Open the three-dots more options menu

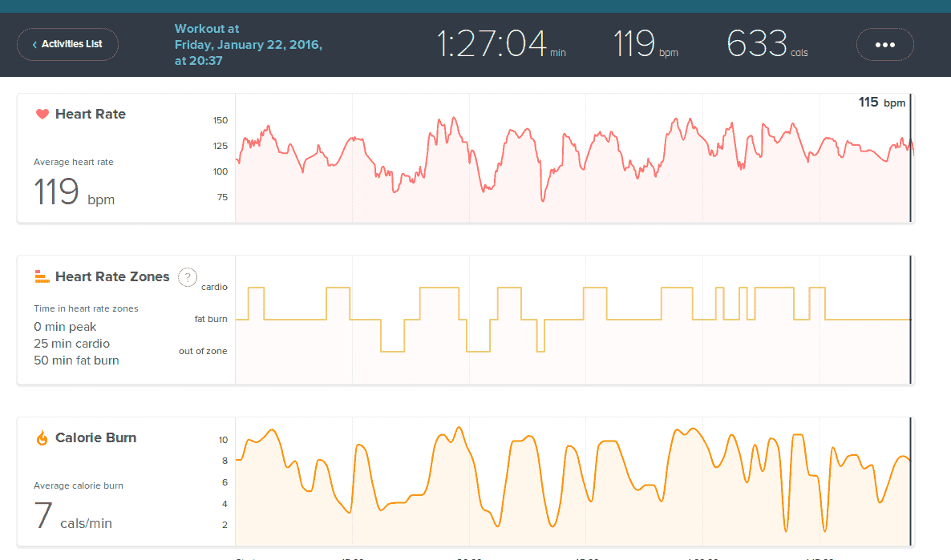(x=884, y=44)
